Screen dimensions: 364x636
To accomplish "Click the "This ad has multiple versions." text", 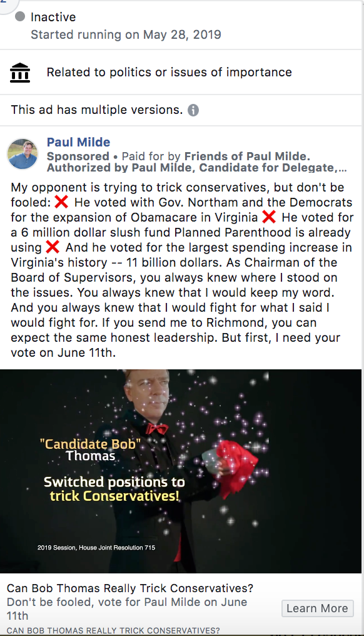I will click(x=97, y=110).
